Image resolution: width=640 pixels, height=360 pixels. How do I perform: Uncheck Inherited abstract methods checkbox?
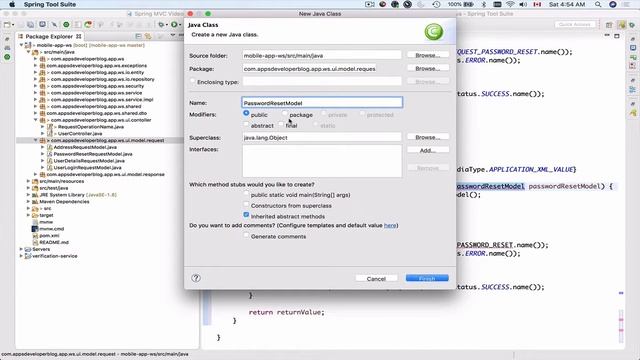click(246, 215)
